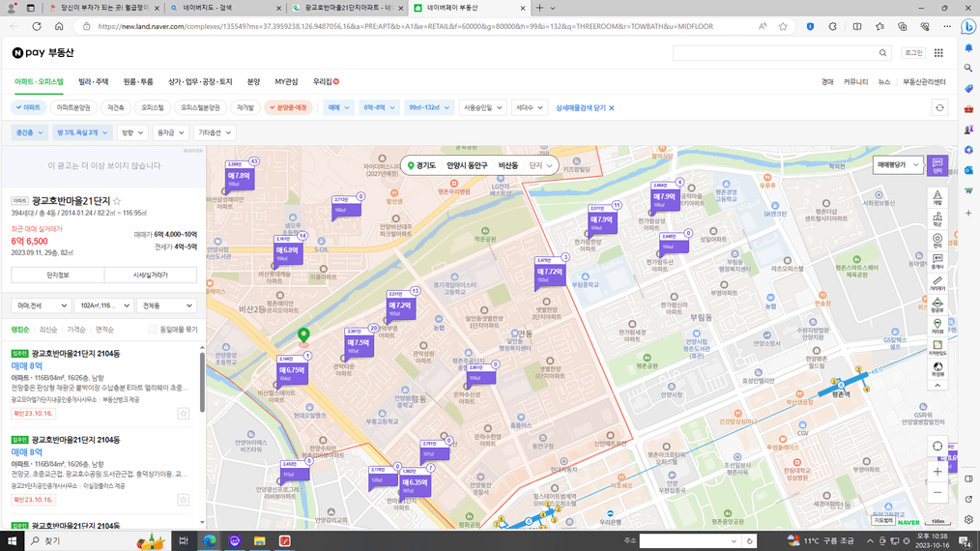Reload the page with the browser refresh button
The height and width of the screenshot is (551, 980).
pos(37,26)
